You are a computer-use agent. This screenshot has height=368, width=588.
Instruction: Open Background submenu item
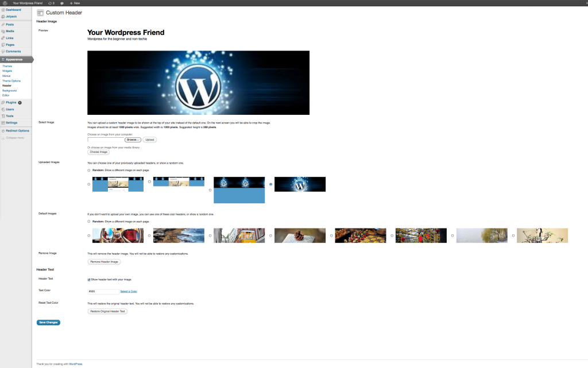pos(9,91)
